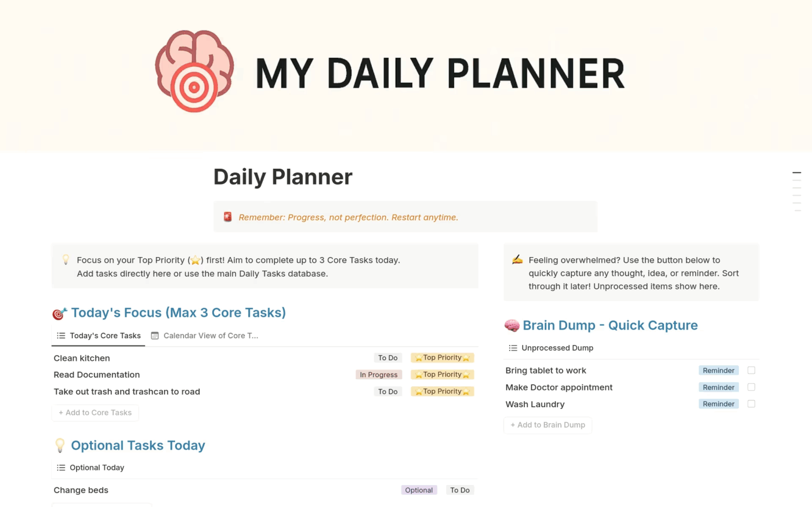Click the calendar icon on Calendar View tab
The width and height of the screenshot is (812, 507).
pos(155,335)
